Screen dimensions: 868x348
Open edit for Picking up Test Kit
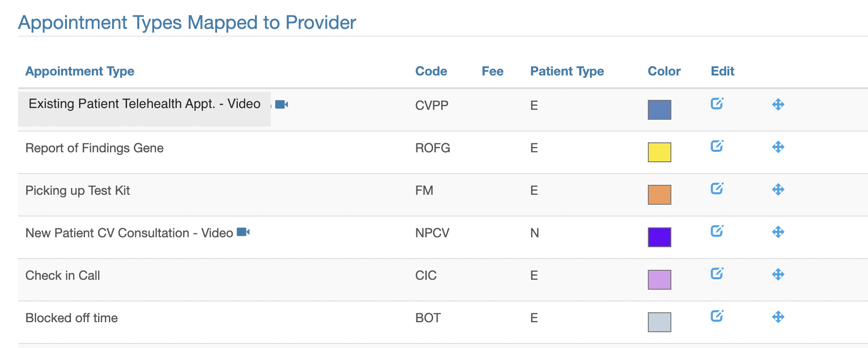coord(717,188)
